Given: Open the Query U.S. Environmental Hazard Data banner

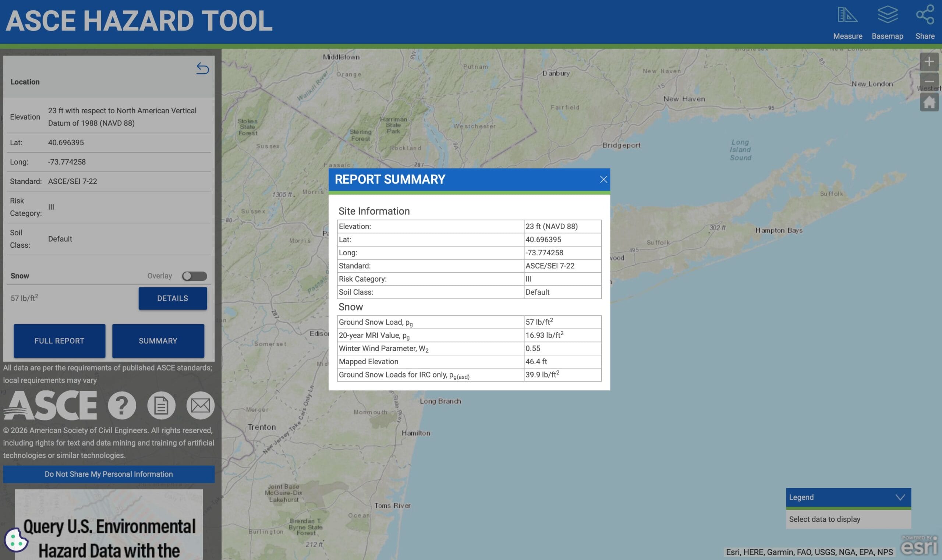Looking at the screenshot, I should [109, 525].
